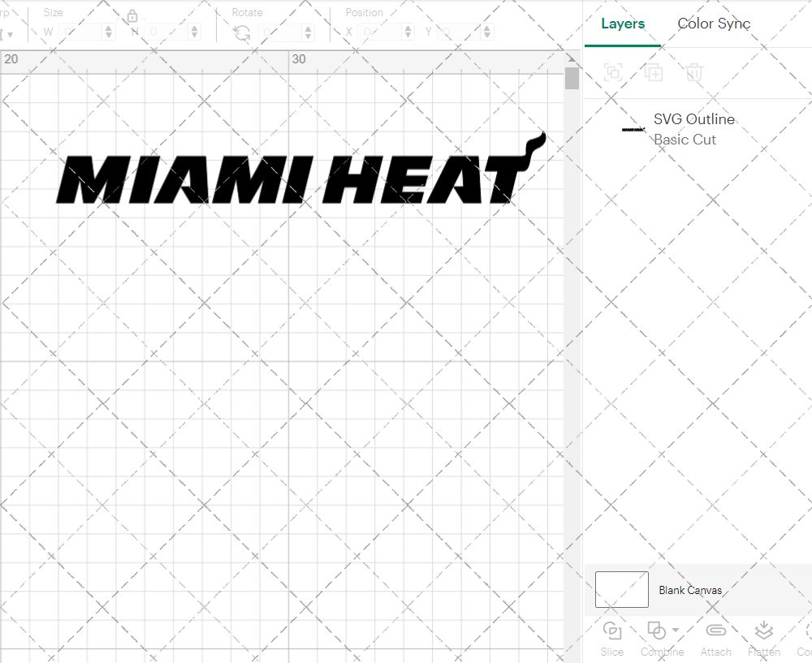The height and width of the screenshot is (663, 812).
Task: Click the duplicate layer icon
Action: pyautogui.click(x=654, y=72)
